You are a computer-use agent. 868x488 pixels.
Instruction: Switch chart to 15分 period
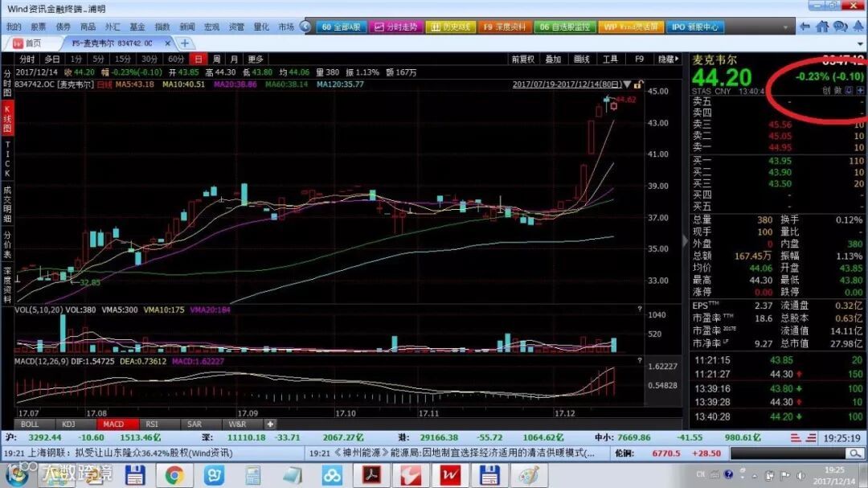(x=123, y=59)
